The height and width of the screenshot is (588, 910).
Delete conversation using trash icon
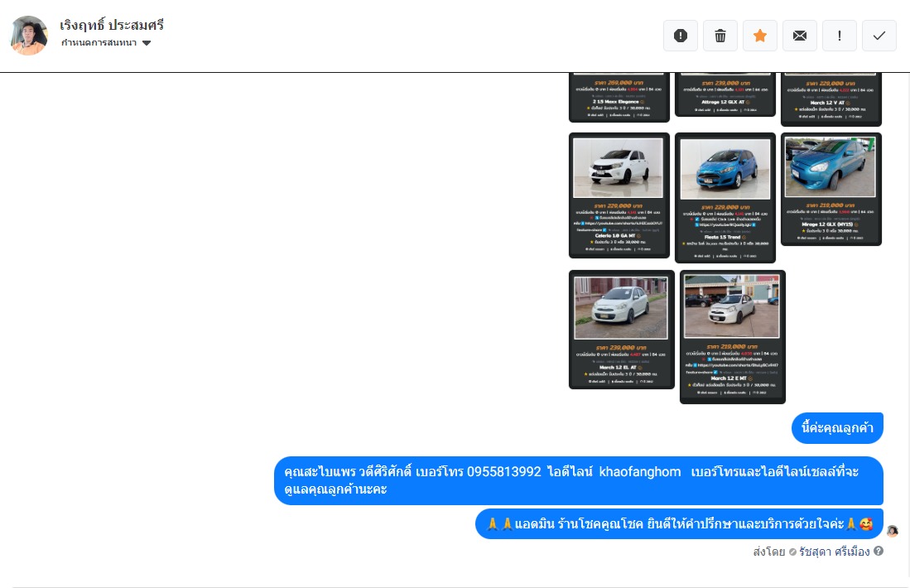(x=720, y=36)
